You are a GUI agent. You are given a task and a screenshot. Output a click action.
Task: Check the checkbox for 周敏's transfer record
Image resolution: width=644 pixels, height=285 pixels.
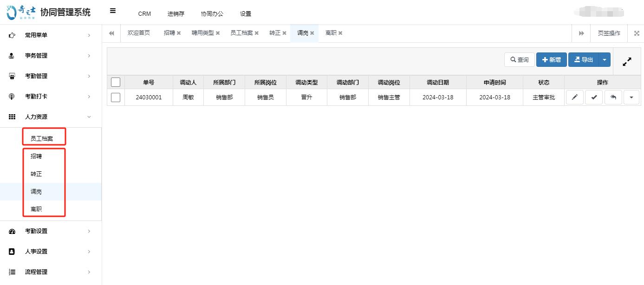click(115, 97)
